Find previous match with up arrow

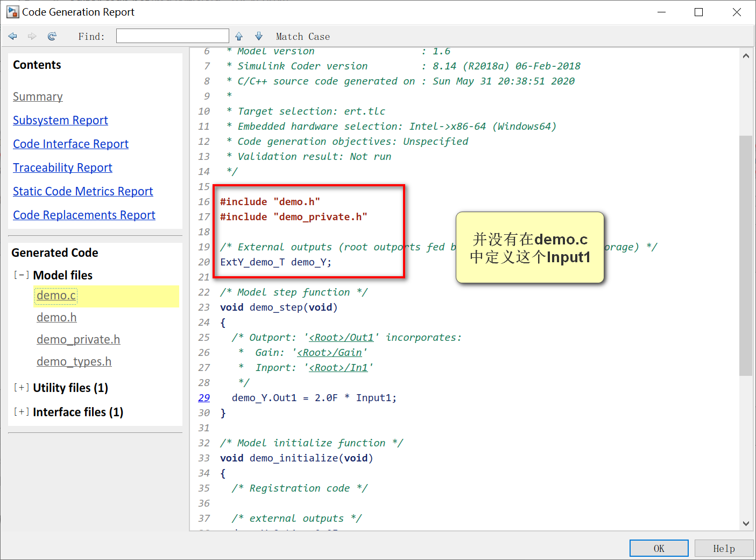[x=239, y=36]
